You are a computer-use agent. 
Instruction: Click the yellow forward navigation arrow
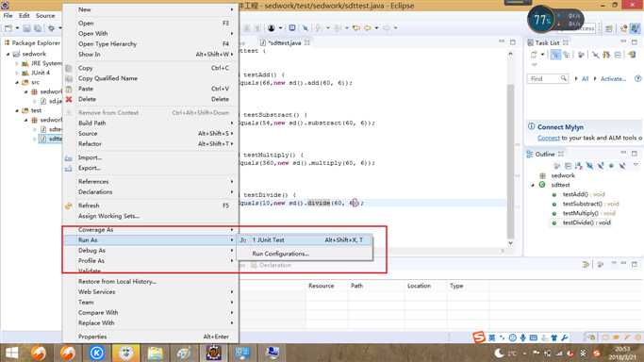tap(368, 28)
